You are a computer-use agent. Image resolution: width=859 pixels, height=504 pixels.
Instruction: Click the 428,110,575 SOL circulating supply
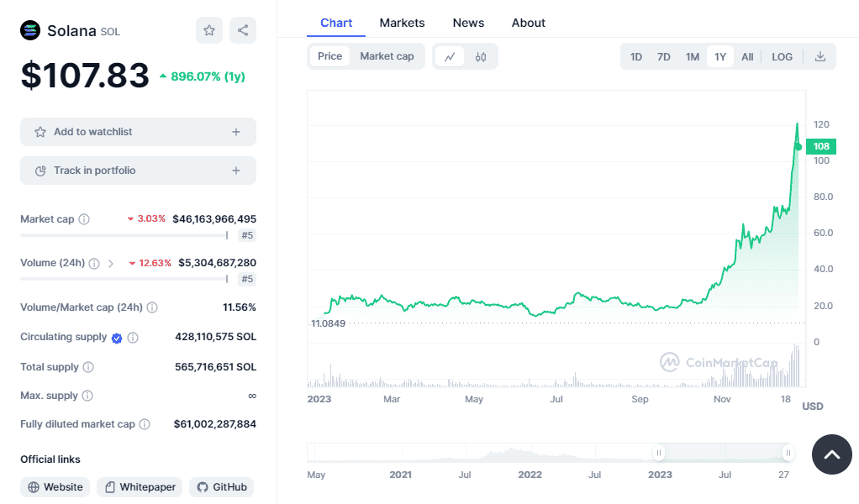point(216,337)
